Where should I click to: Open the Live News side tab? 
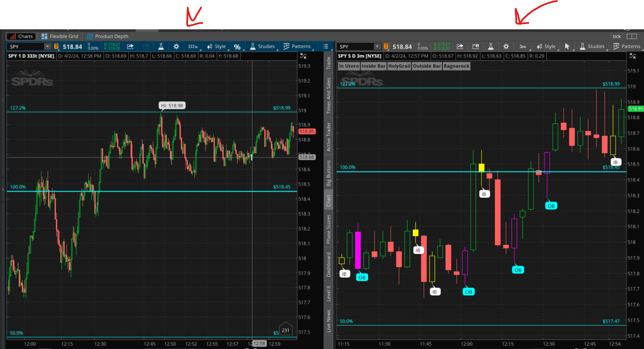pos(328,321)
